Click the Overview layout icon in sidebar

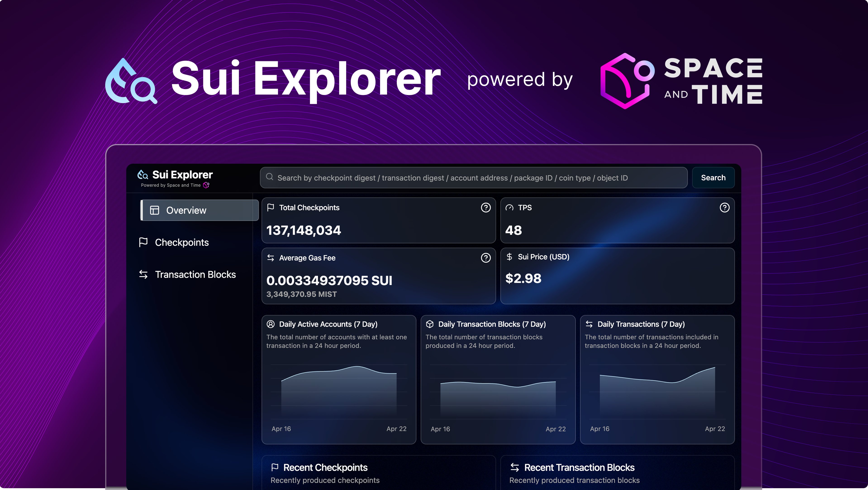154,210
